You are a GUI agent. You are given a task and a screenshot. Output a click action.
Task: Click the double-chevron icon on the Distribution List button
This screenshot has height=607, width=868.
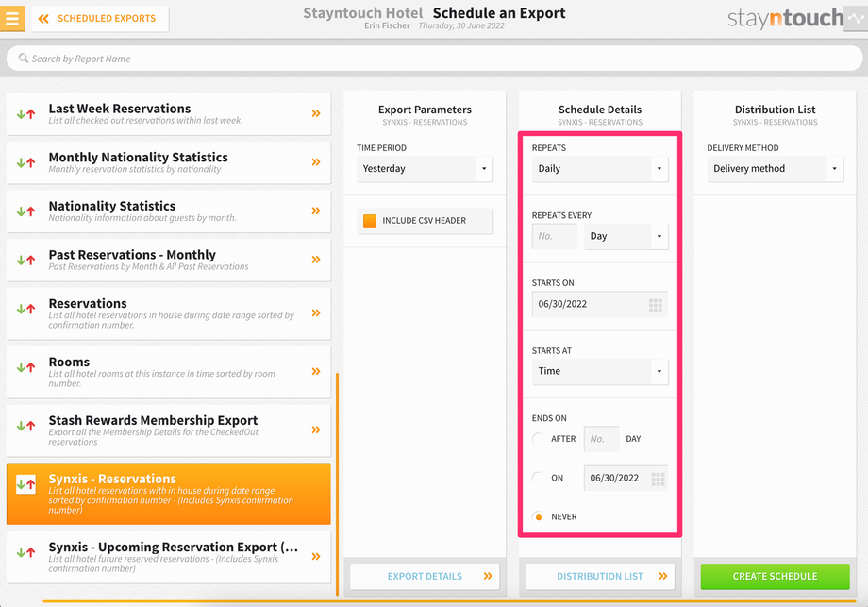coord(663,576)
